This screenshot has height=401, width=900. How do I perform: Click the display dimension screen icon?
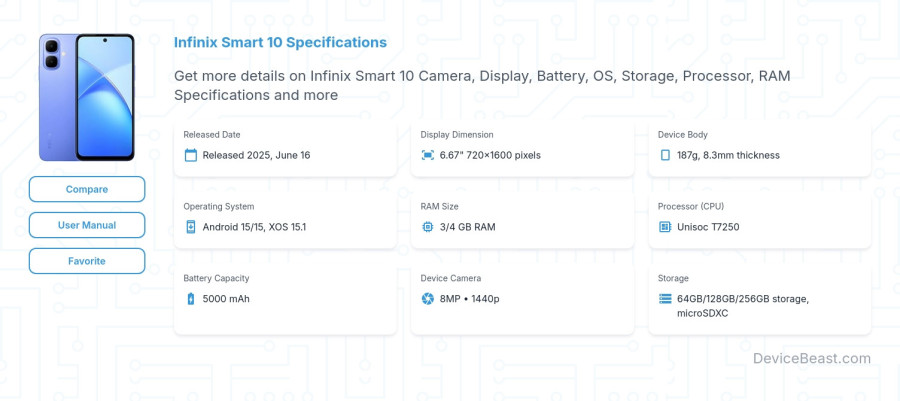pos(428,155)
